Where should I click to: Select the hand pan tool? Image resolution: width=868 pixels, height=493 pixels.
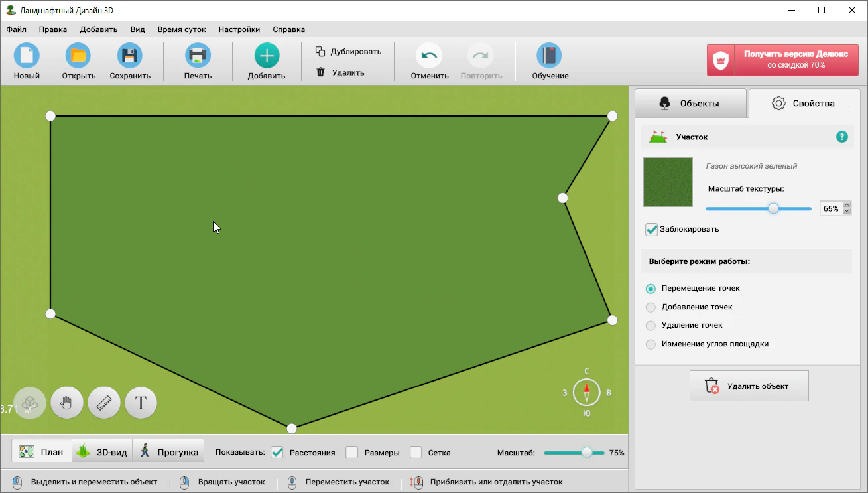pyautogui.click(x=67, y=403)
